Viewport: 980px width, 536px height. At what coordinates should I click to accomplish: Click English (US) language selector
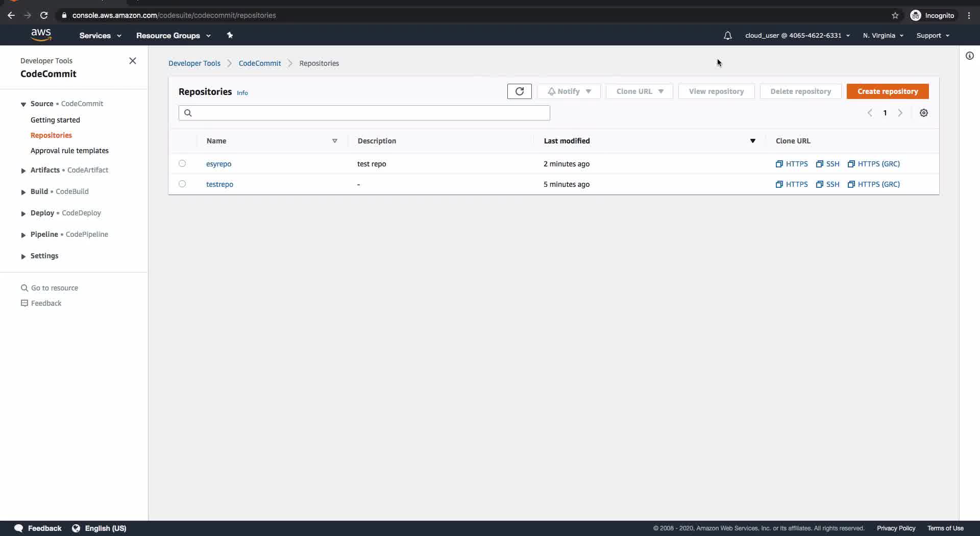click(x=105, y=528)
